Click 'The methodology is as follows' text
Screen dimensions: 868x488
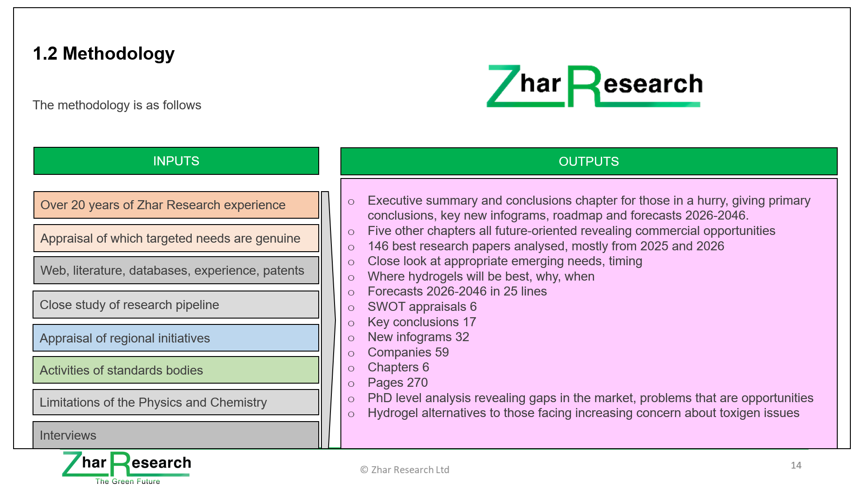pyautogui.click(x=117, y=105)
